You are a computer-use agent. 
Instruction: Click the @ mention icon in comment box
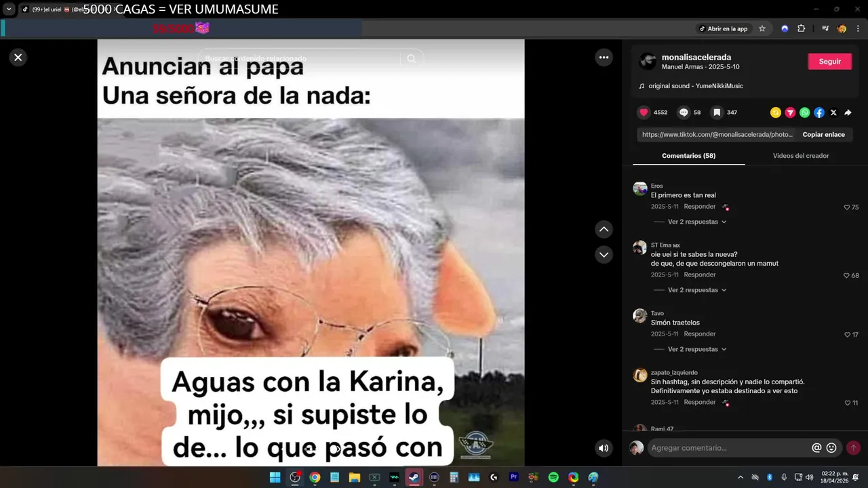816,448
